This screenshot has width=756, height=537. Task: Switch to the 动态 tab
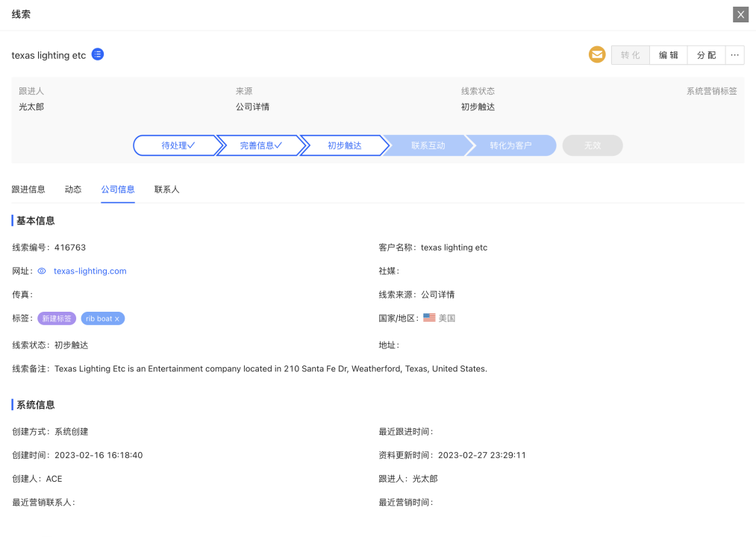coord(73,189)
